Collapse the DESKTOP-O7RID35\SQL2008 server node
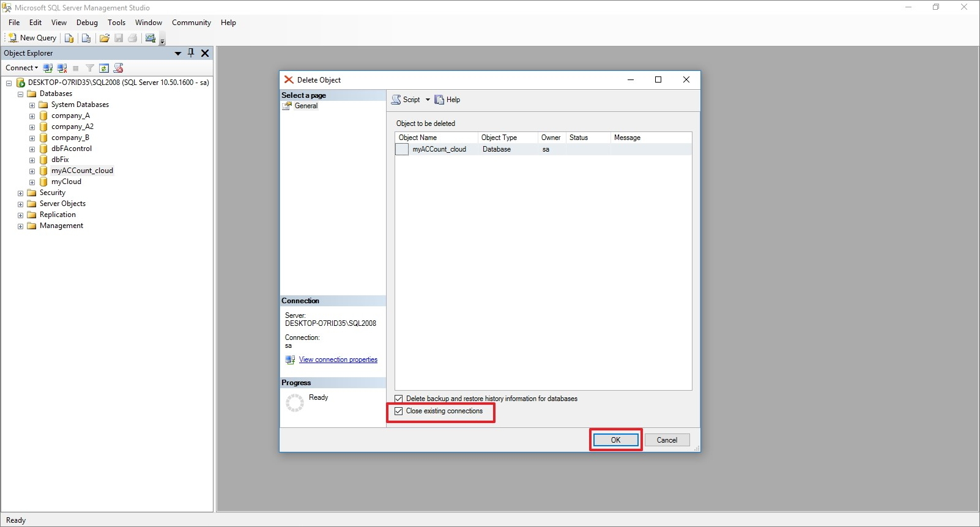This screenshot has height=527, width=980. (x=9, y=83)
